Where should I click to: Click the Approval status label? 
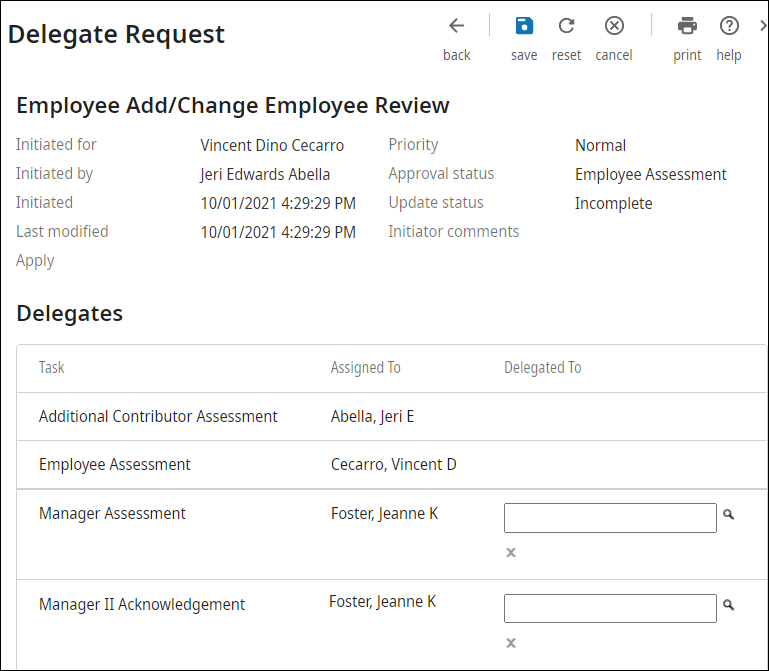(x=441, y=174)
